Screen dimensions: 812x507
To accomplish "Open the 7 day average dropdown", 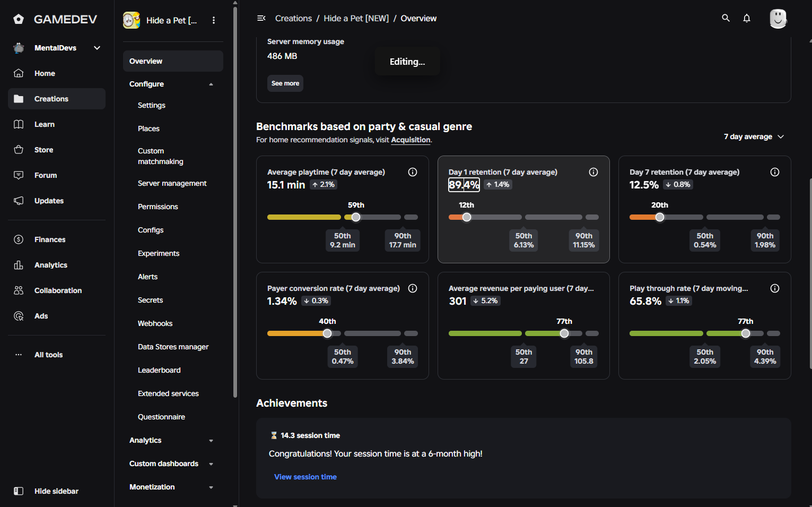I will (754, 136).
